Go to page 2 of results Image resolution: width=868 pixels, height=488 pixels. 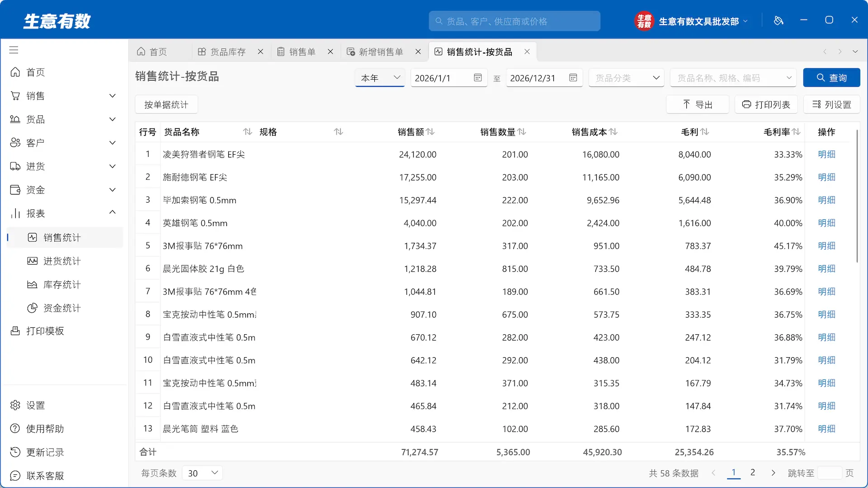753,473
